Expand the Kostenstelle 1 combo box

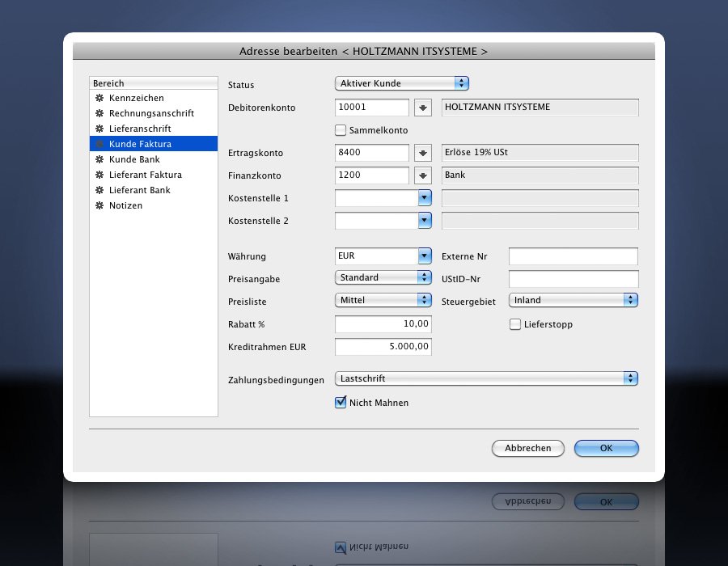coord(425,197)
